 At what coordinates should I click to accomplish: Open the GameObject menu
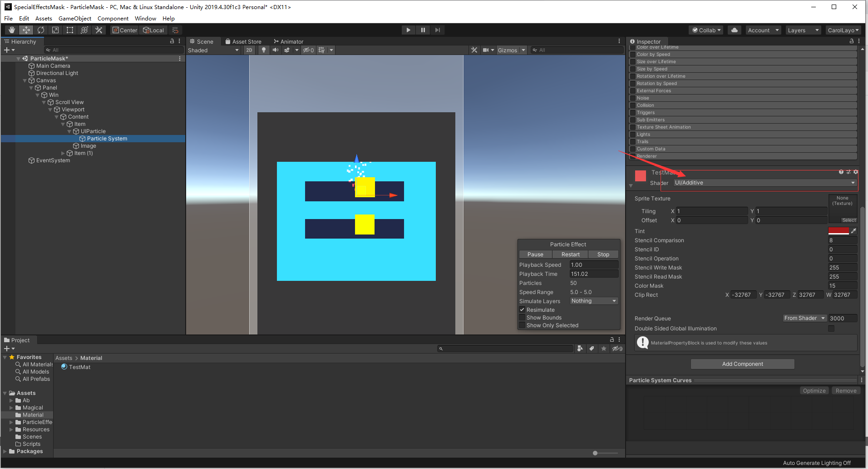[x=75, y=19]
